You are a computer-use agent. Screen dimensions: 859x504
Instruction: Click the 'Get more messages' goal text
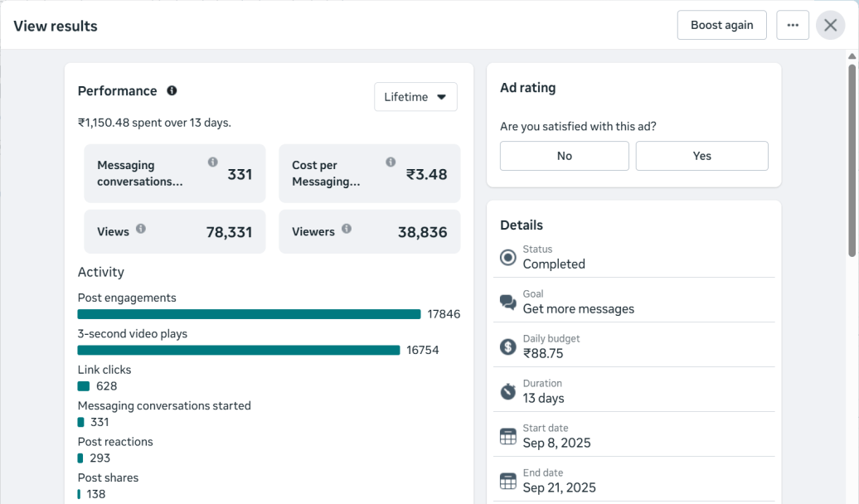(579, 309)
